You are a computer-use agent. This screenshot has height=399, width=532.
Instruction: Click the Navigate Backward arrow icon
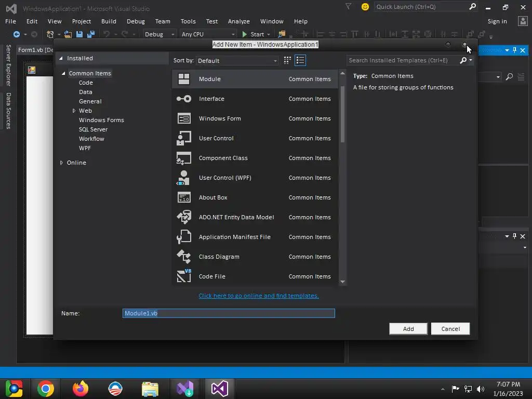click(16, 34)
